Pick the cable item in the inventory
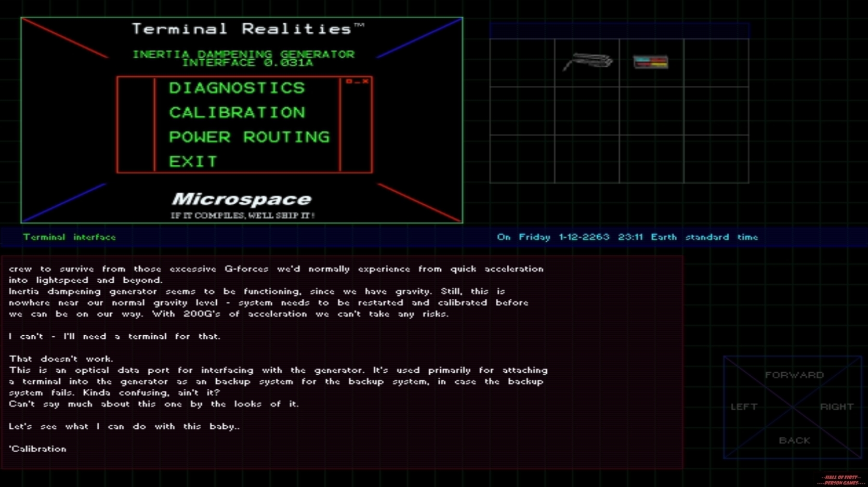Viewport: 868px width, 487px height. [587, 62]
